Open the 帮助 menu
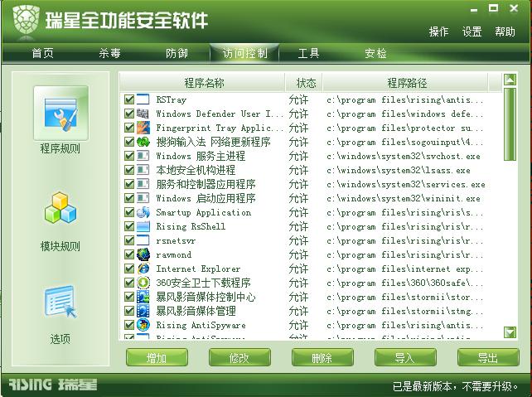532x397 pixels. pyautogui.click(x=505, y=31)
